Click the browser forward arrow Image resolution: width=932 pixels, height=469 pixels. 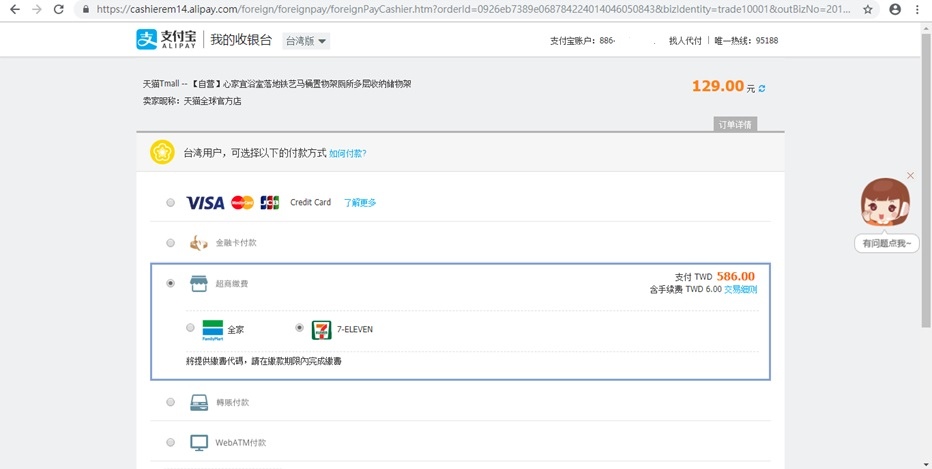pyautogui.click(x=37, y=10)
